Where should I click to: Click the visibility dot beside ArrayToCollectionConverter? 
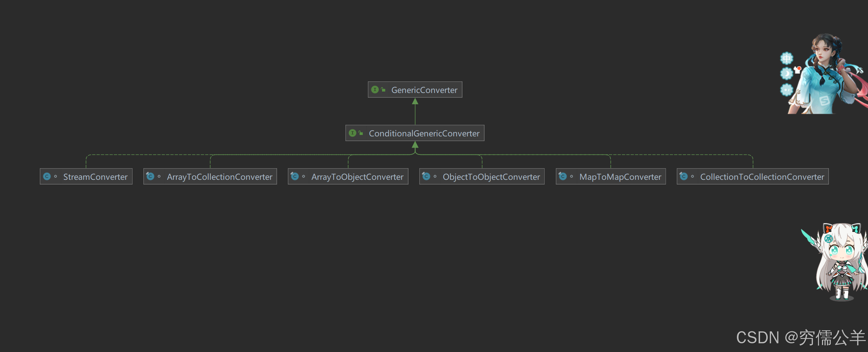click(x=159, y=177)
